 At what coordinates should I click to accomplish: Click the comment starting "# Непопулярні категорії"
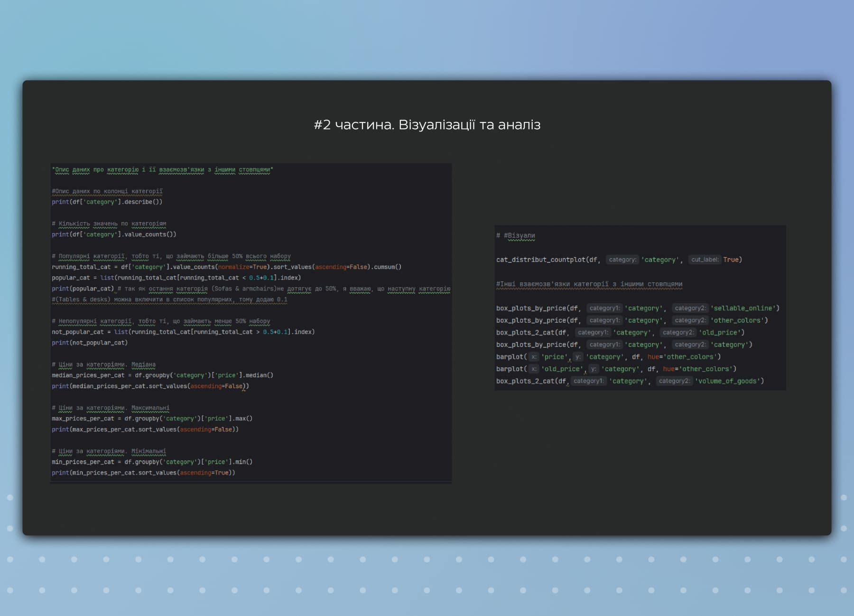(161, 321)
